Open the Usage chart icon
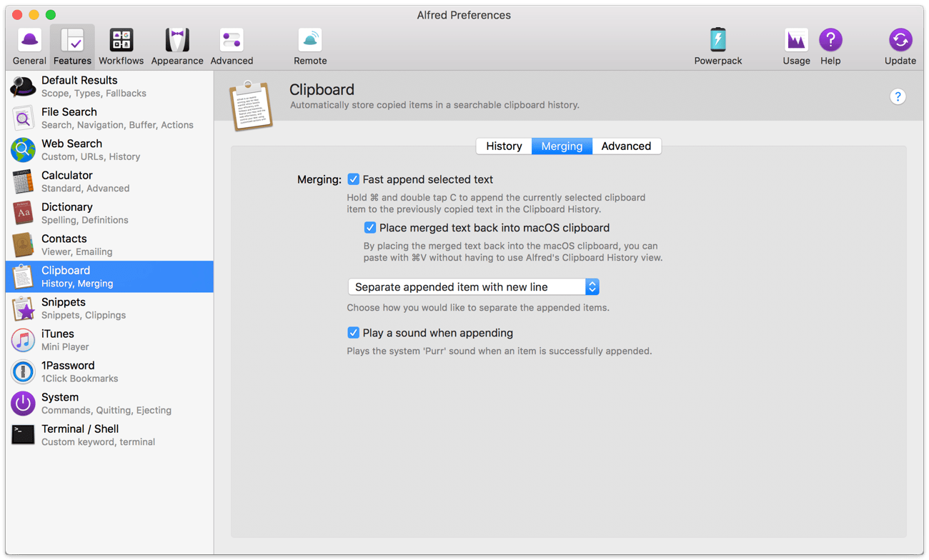Viewport: 929px width, 560px height. (796, 40)
